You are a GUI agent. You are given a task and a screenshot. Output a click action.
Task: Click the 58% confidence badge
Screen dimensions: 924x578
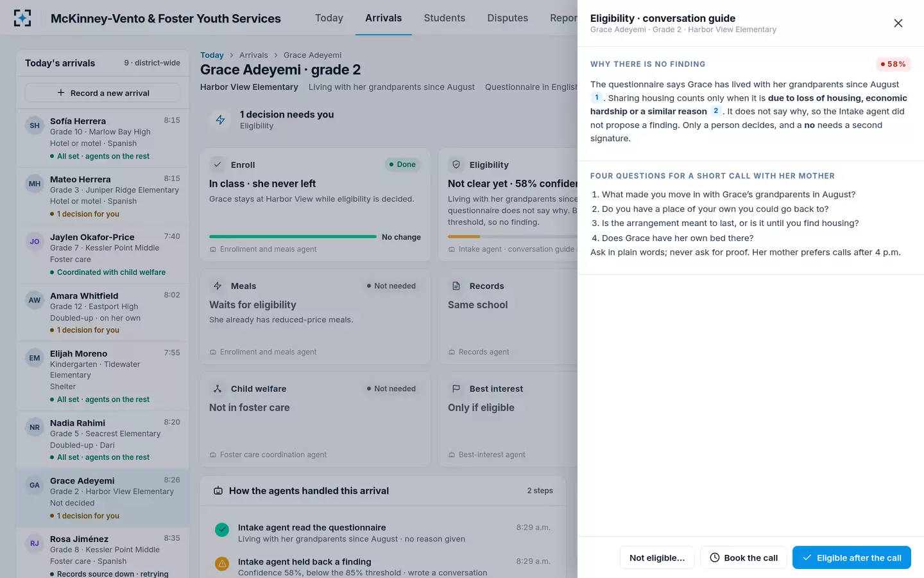(893, 64)
